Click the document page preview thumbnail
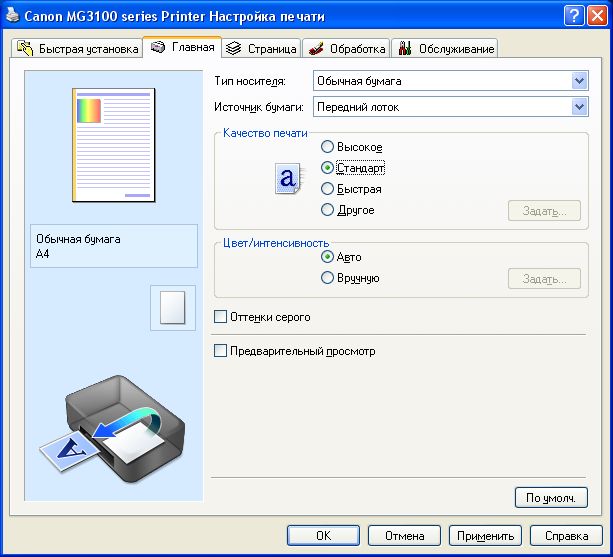The image size is (613, 557). (114, 145)
